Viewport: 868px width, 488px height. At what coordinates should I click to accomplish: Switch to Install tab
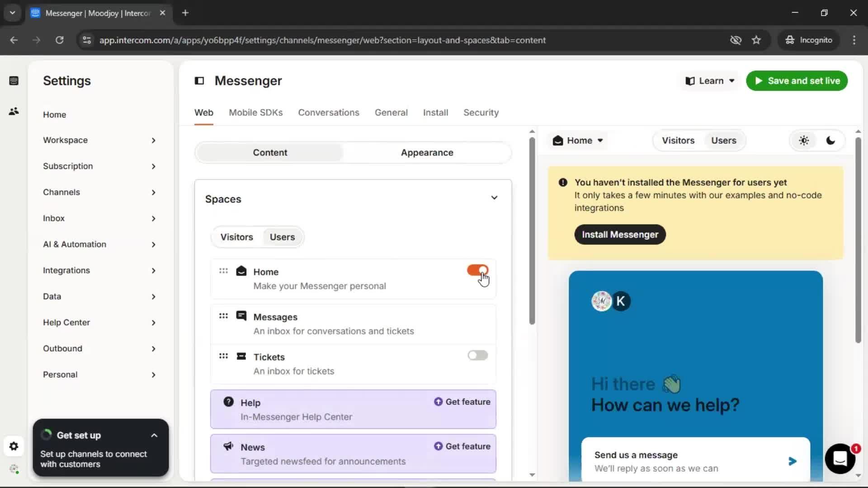[x=435, y=113]
